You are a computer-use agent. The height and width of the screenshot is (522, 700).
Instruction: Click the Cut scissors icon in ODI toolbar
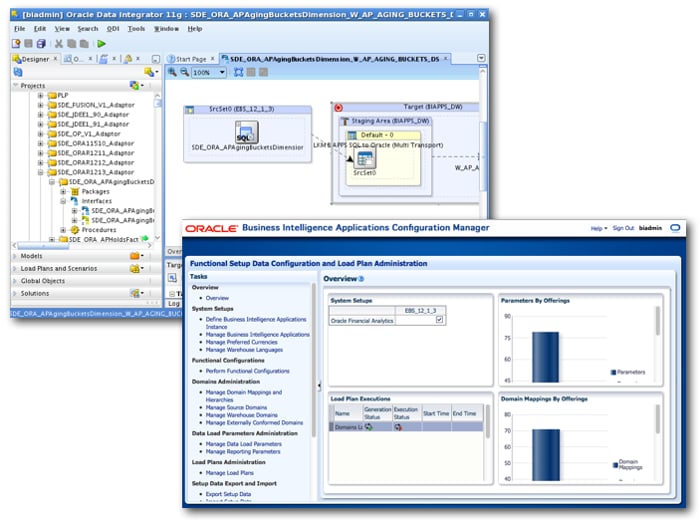[x=58, y=43]
